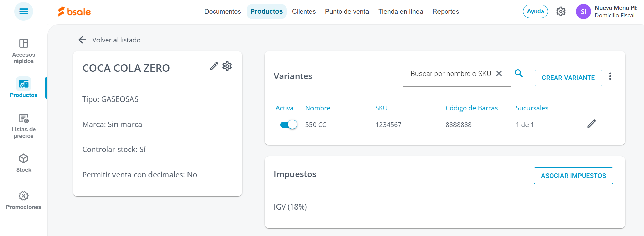Sort by SKU column header

click(x=381, y=108)
